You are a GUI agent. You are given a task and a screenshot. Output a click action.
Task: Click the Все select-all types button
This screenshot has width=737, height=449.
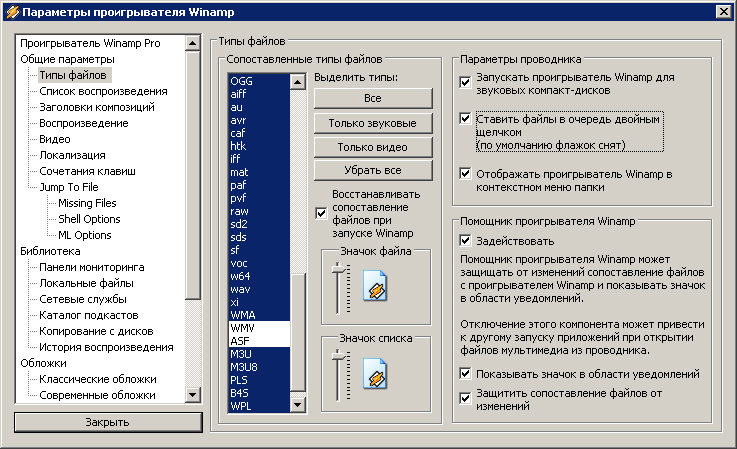372,98
